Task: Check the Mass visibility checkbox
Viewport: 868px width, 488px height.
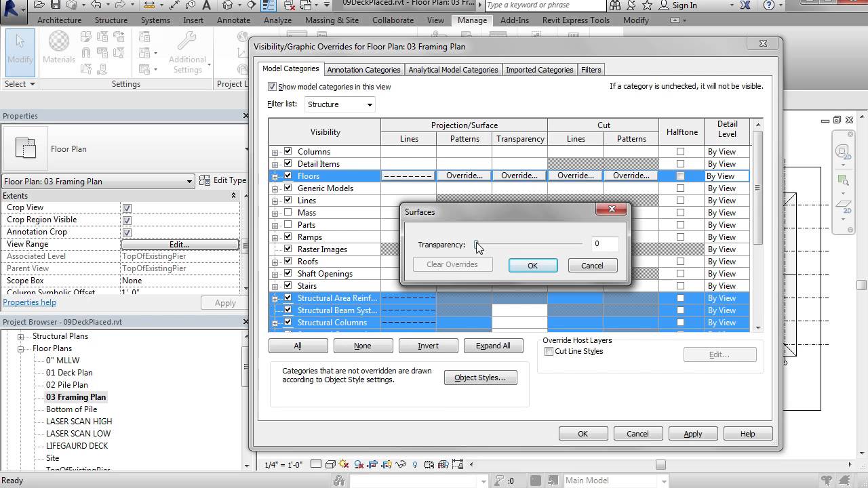Action: pos(288,213)
